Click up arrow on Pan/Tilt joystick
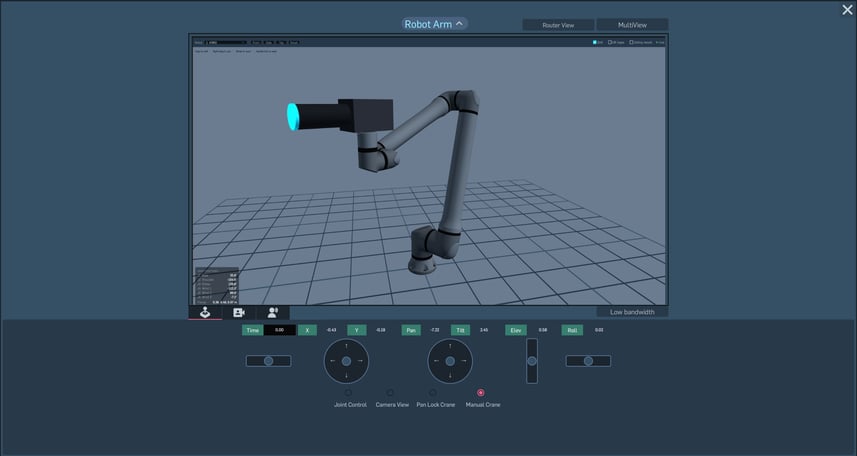 (450, 346)
